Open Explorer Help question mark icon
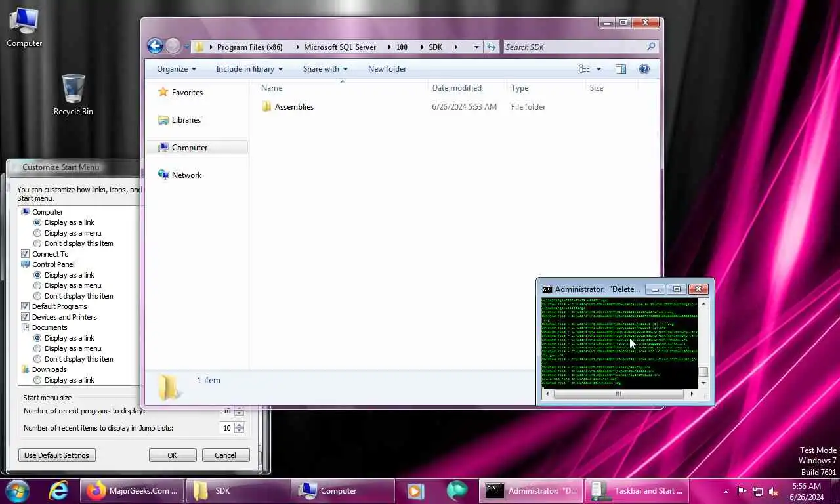This screenshot has width=840, height=504. [644, 69]
